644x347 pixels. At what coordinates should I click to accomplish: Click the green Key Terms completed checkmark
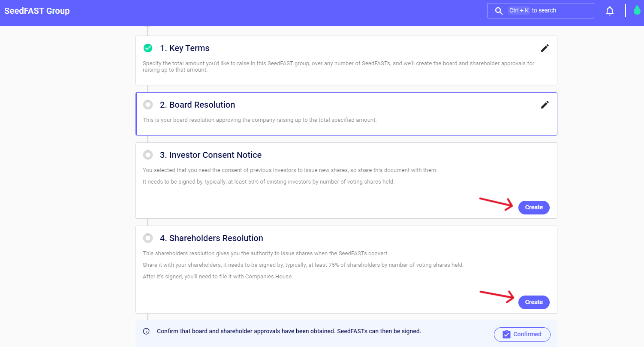[x=148, y=48]
